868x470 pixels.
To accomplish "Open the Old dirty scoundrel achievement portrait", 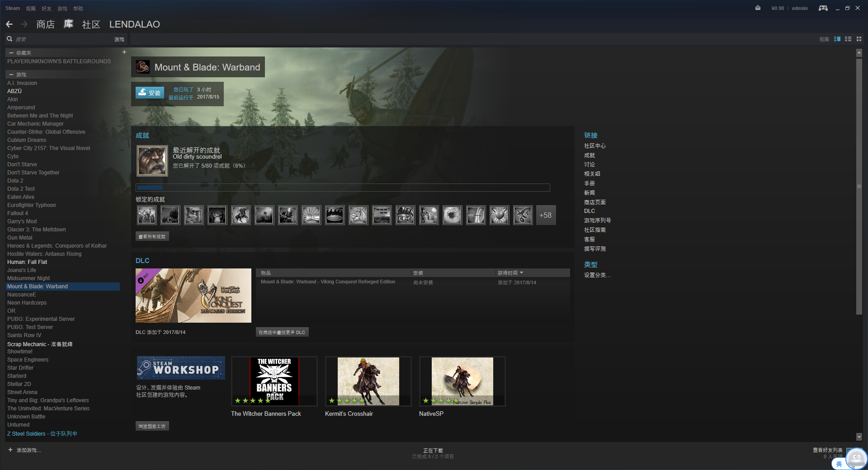I will pyautogui.click(x=152, y=161).
